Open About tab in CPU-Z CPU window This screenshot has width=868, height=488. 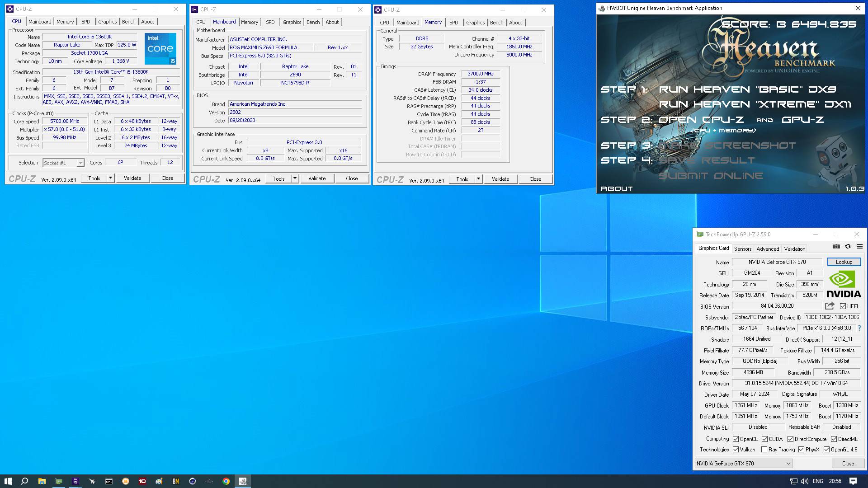148,22
